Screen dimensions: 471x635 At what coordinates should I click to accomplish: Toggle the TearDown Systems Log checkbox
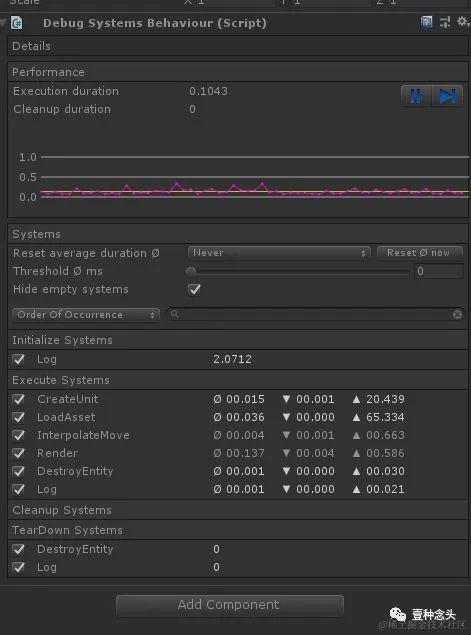pyautogui.click(x=19, y=567)
